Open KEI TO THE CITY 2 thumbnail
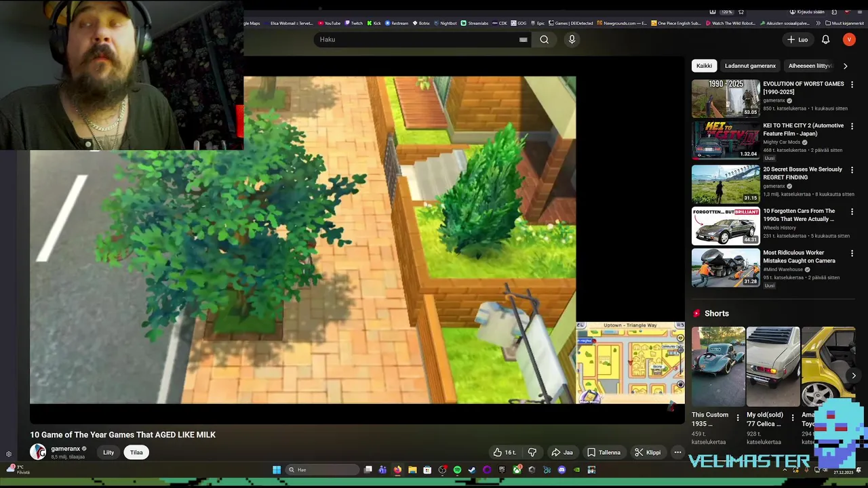Viewport: 868px width, 488px height. (x=726, y=140)
